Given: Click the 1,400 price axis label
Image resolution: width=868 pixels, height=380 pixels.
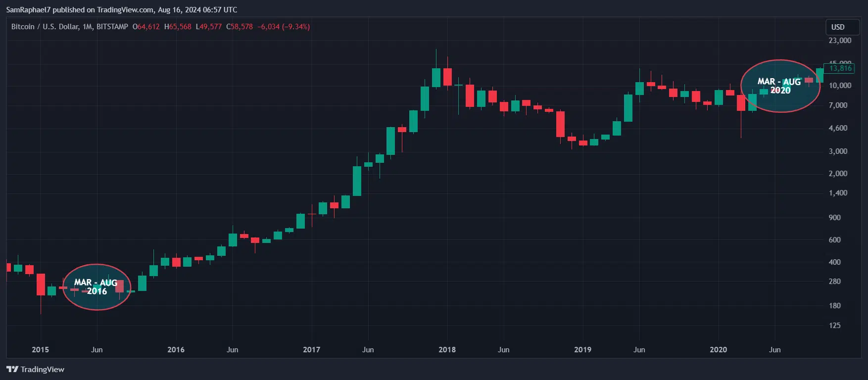Looking at the screenshot, I should click(838, 193).
